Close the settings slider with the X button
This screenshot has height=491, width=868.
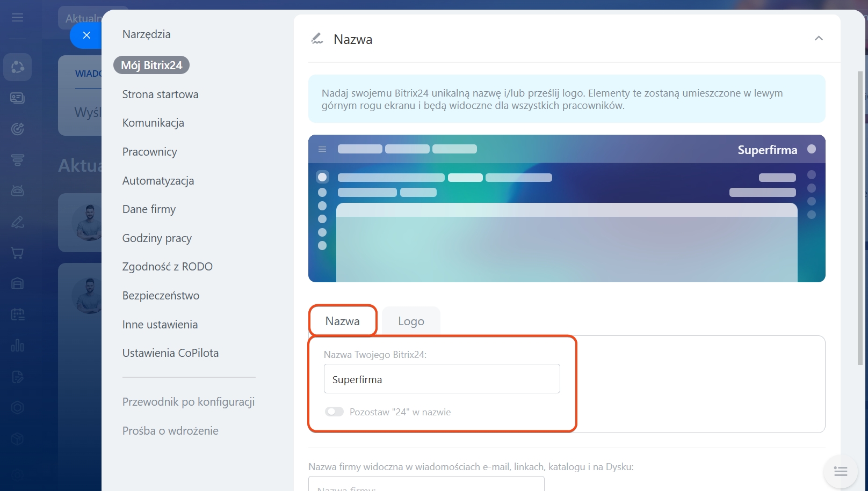[x=86, y=35]
